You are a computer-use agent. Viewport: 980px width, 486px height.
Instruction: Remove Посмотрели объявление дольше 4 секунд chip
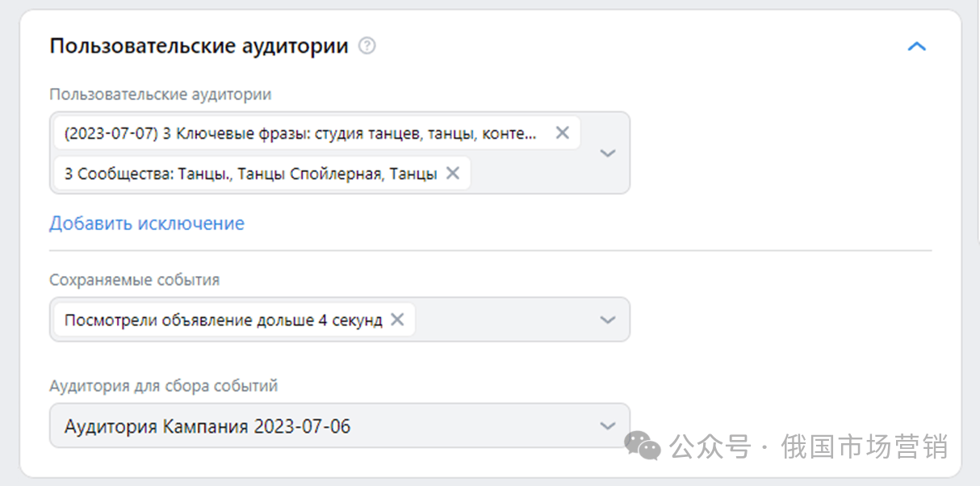click(397, 320)
